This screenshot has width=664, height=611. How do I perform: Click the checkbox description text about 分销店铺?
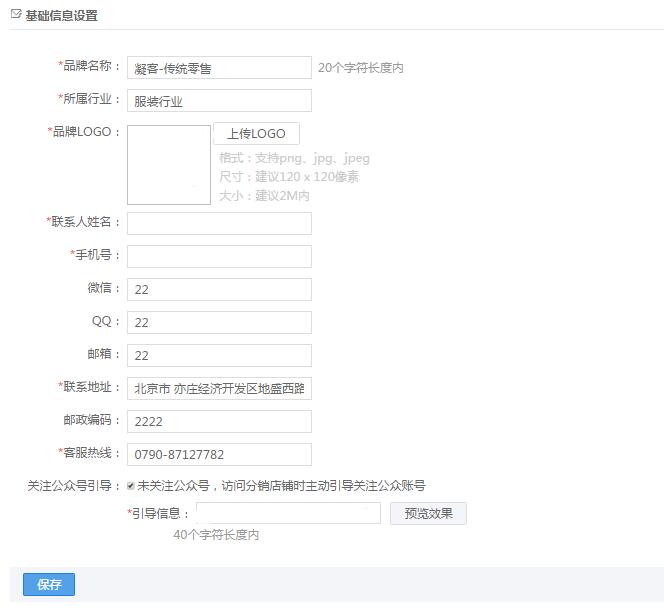click(x=282, y=486)
